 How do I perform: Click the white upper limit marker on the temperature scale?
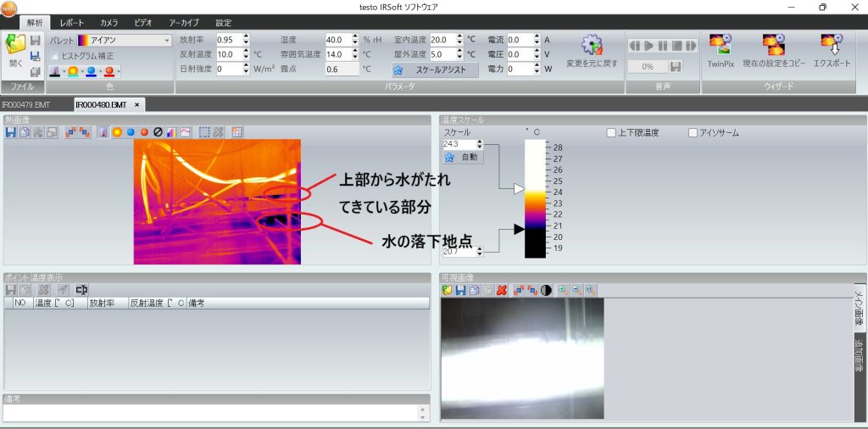pos(520,189)
